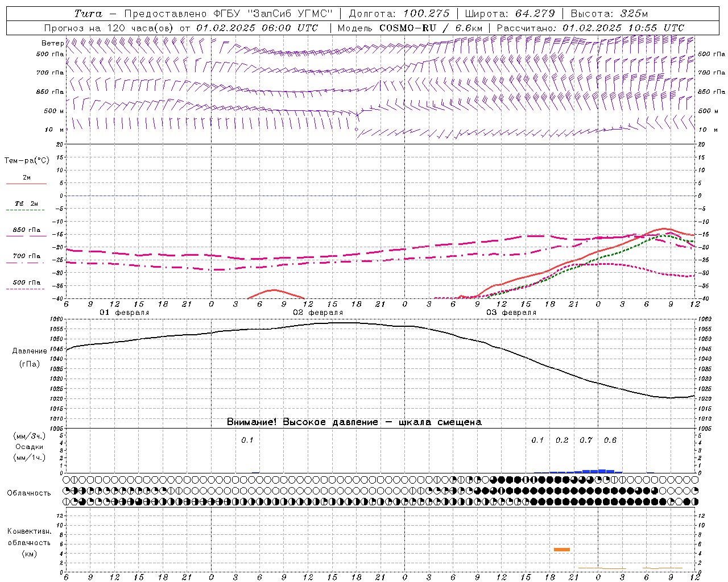Click the "02 февраля" date label
This screenshot has height=582, width=728.
click(318, 313)
